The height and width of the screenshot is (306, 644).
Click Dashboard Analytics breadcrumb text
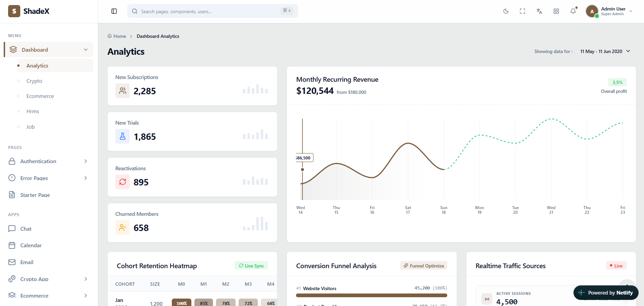[x=158, y=36]
